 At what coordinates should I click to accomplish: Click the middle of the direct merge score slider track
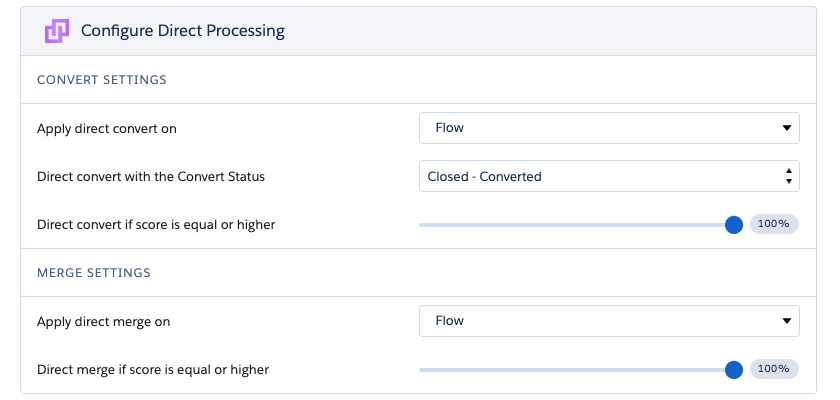576,369
